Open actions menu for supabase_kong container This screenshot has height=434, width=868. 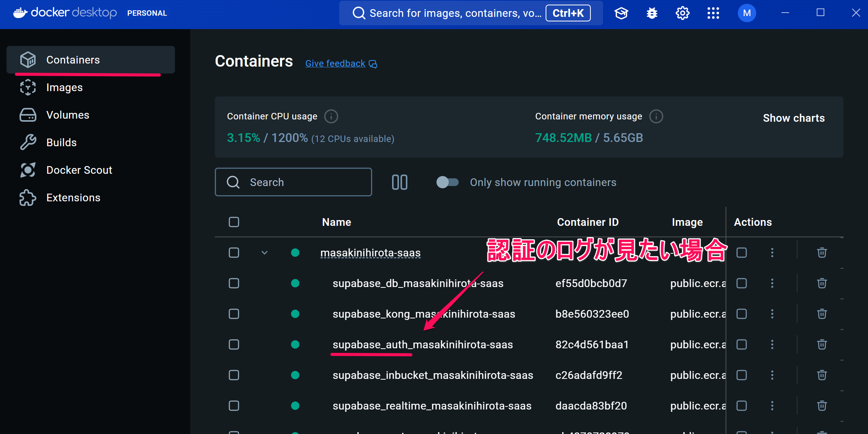point(772,314)
